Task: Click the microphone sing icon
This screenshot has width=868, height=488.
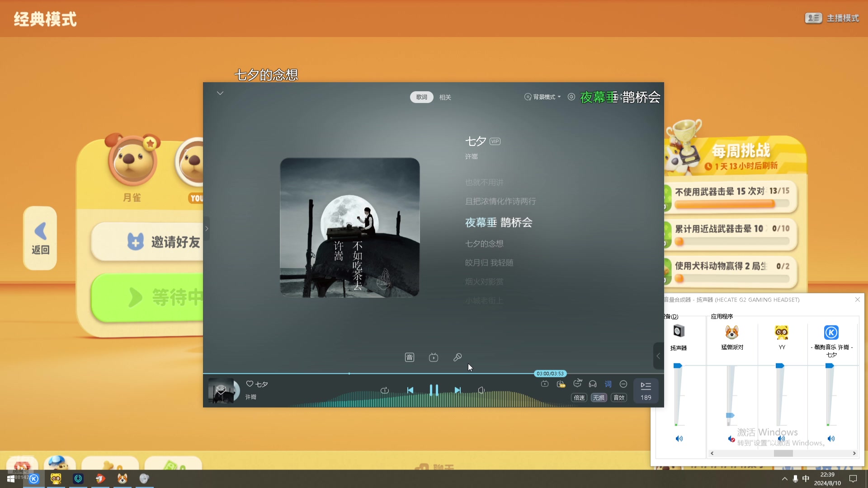Action: coord(458,357)
